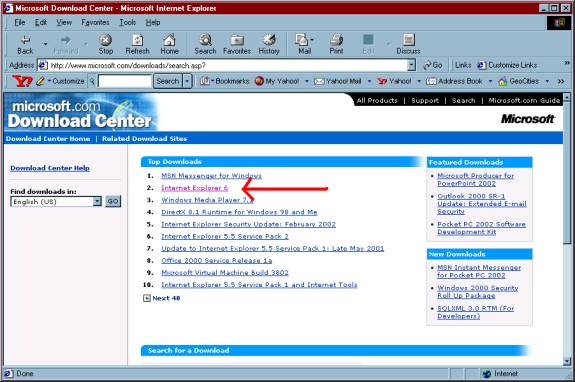Click the Yahoo toolbar pencil icon
Image resolution: width=575 pixels, height=382 pixels.
pos(40,81)
